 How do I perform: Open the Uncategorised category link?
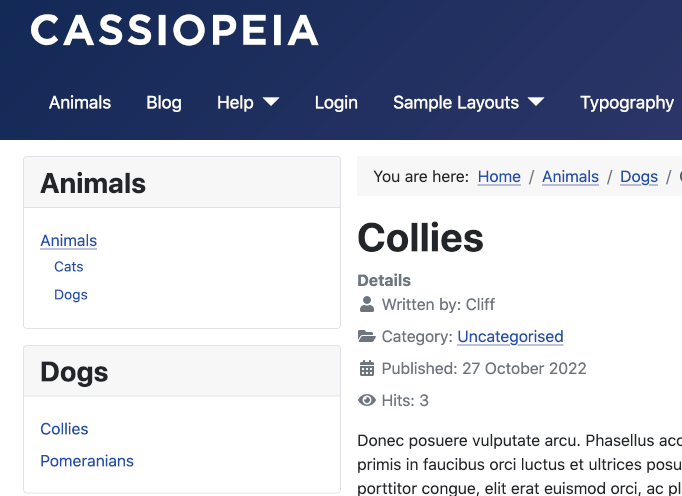510,337
